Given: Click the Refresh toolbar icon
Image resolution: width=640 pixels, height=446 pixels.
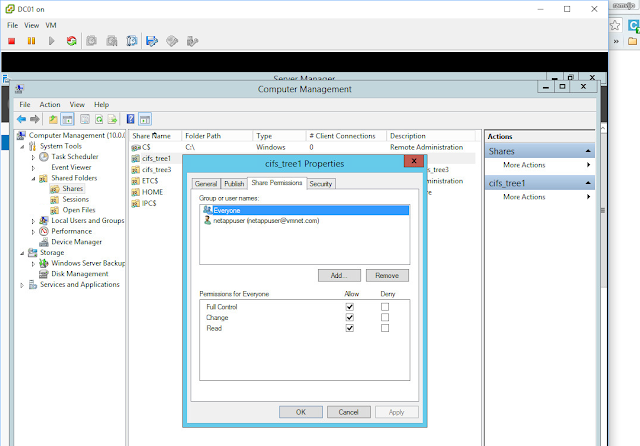Looking at the screenshot, I should click(x=99, y=119).
